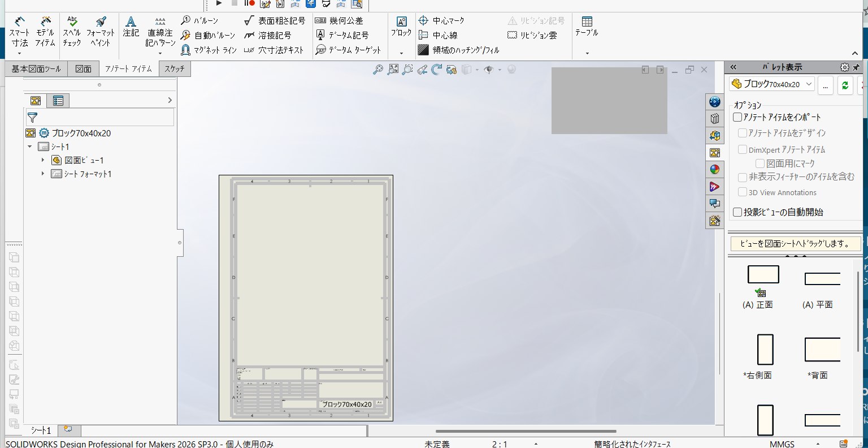Image resolution: width=868 pixels, height=448 pixels.
Task: Insert a 中心線 centerline
Action: [437, 35]
